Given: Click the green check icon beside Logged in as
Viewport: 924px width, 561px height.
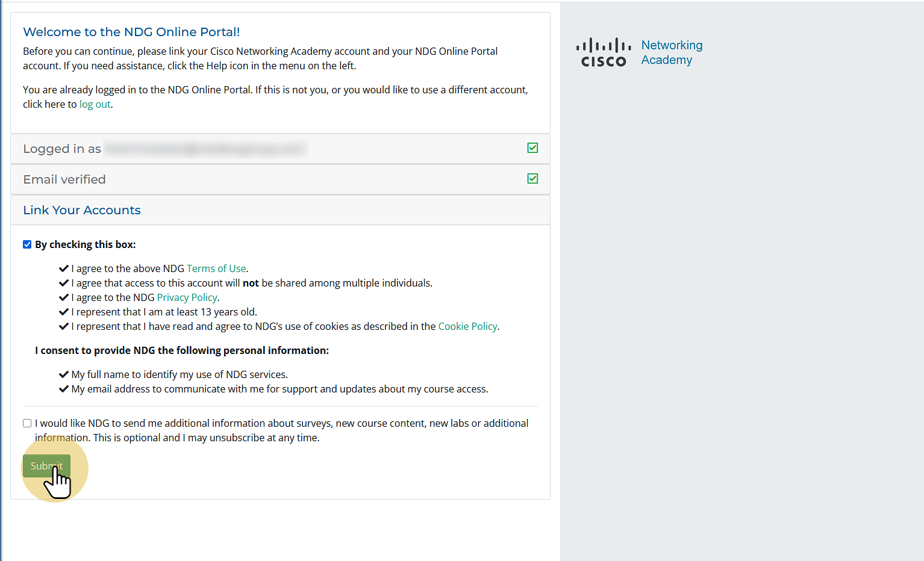Looking at the screenshot, I should (x=532, y=148).
